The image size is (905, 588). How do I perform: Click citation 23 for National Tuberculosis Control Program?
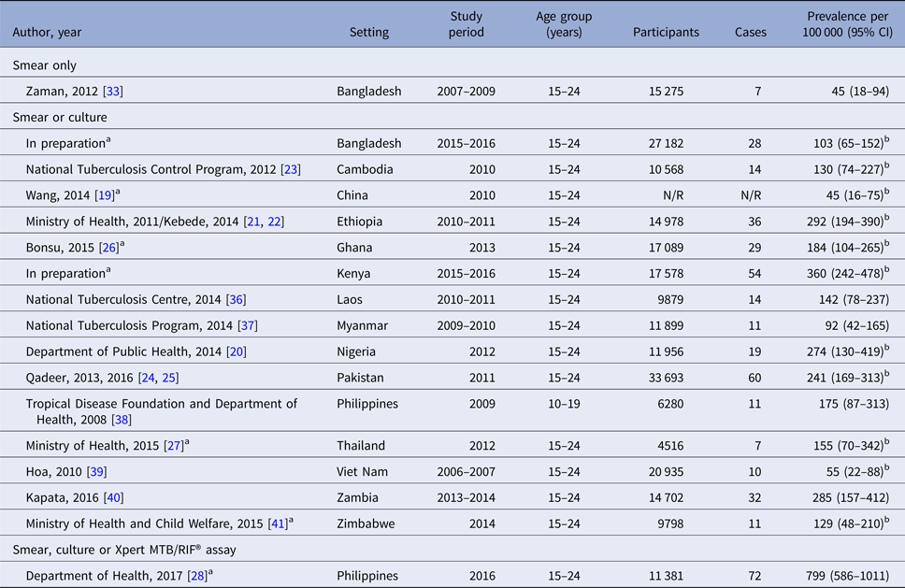[x=291, y=169]
